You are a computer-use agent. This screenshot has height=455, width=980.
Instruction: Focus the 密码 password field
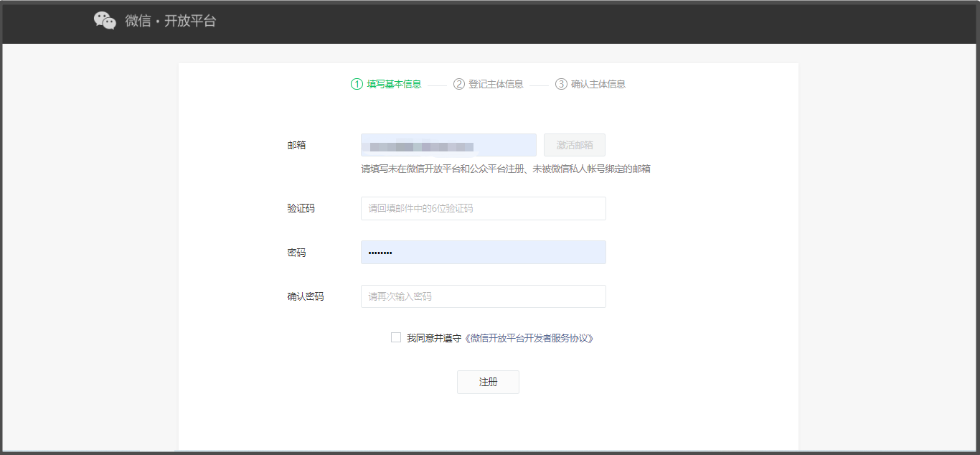(x=484, y=253)
